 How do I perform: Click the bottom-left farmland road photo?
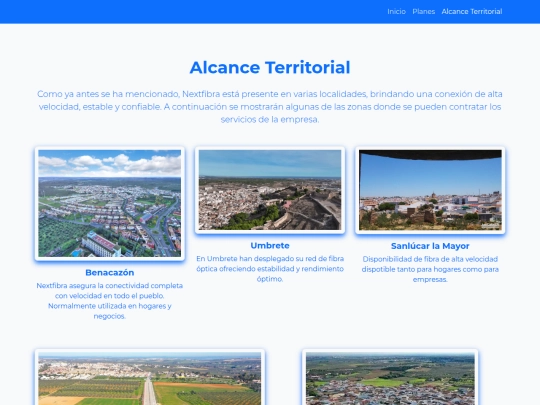pos(150,378)
